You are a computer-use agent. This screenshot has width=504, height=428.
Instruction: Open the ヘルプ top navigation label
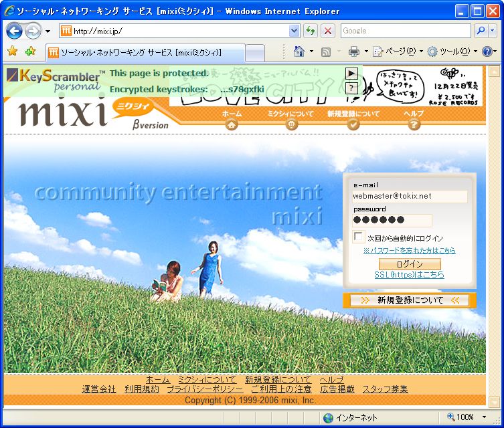tap(414, 113)
